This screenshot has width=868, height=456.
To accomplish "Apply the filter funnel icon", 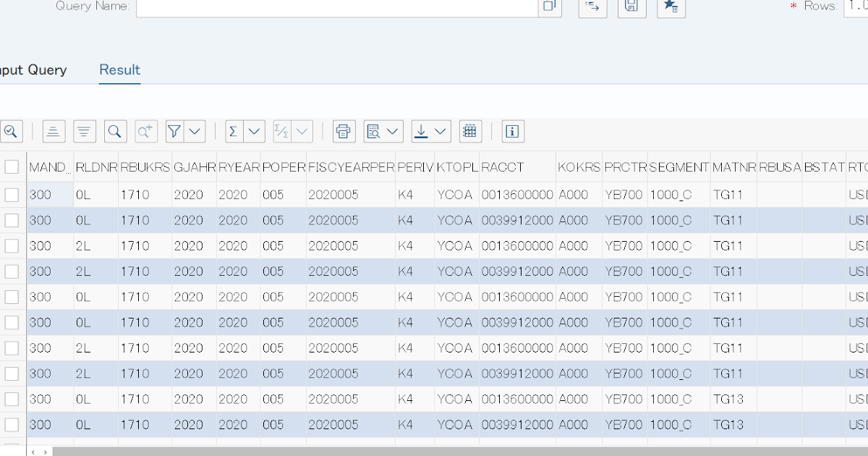I will [x=174, y=131].
